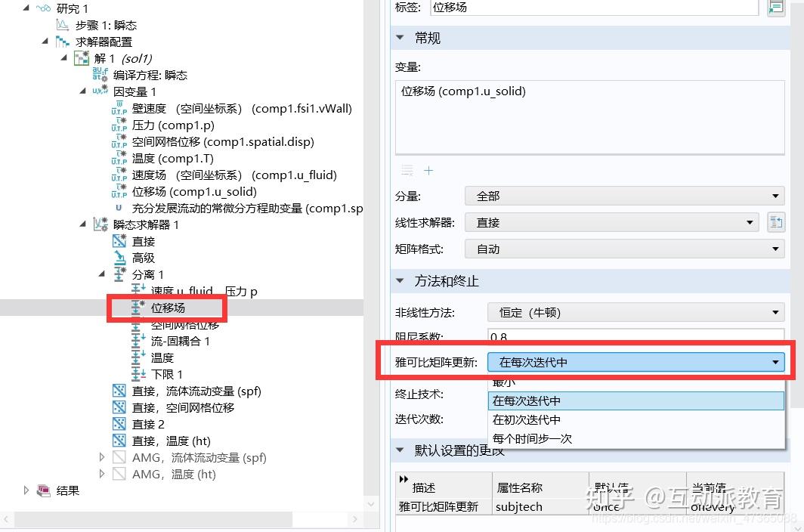Image resolution: width=804 pixels, height=532 pixels.
Task: Click the 直接 solver node icon
Action: pyautogui.click(x=119, y=241)
